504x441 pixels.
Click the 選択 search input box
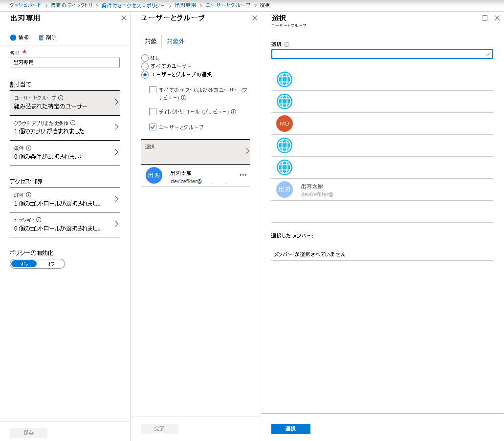(x=382, y=54)
